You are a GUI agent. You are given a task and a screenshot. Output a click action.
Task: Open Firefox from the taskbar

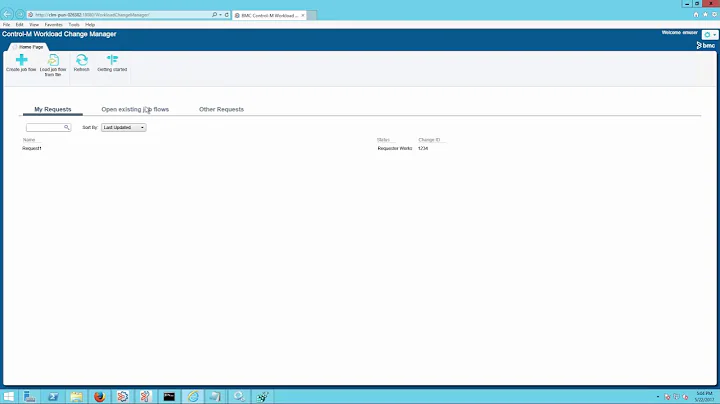(x=100, y=397)
